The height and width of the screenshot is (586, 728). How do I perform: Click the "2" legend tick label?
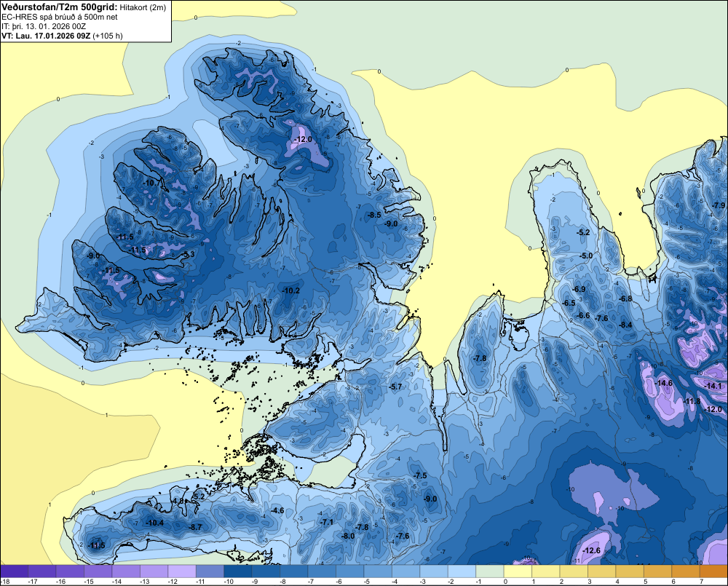pyautogui.click(x=562, y=582)
